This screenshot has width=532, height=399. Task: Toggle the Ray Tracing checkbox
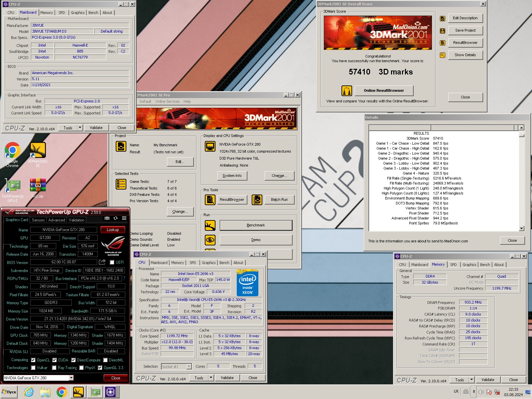coord(54,368)
